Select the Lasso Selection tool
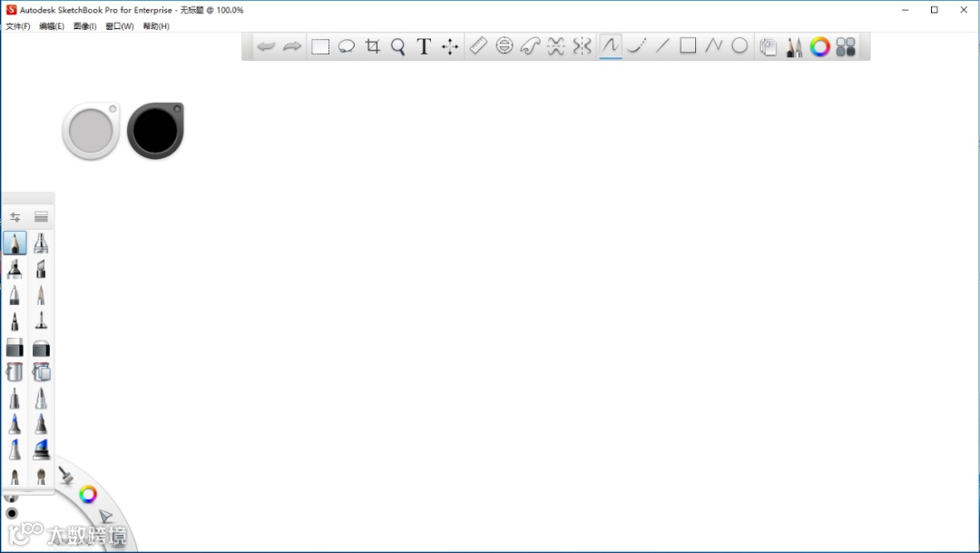The height and width of the screenshot is (553, 980). click(347, 46)
